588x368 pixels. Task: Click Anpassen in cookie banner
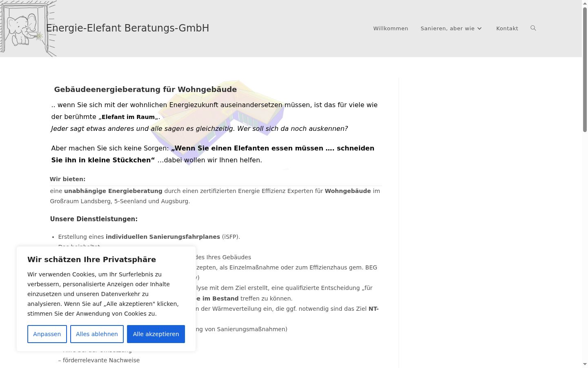point(47,334)
